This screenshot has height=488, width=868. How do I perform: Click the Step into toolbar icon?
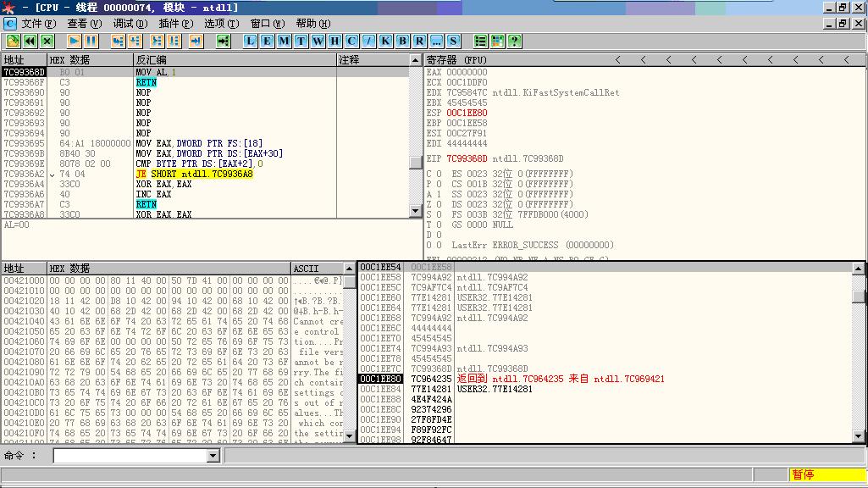(118, 41)
